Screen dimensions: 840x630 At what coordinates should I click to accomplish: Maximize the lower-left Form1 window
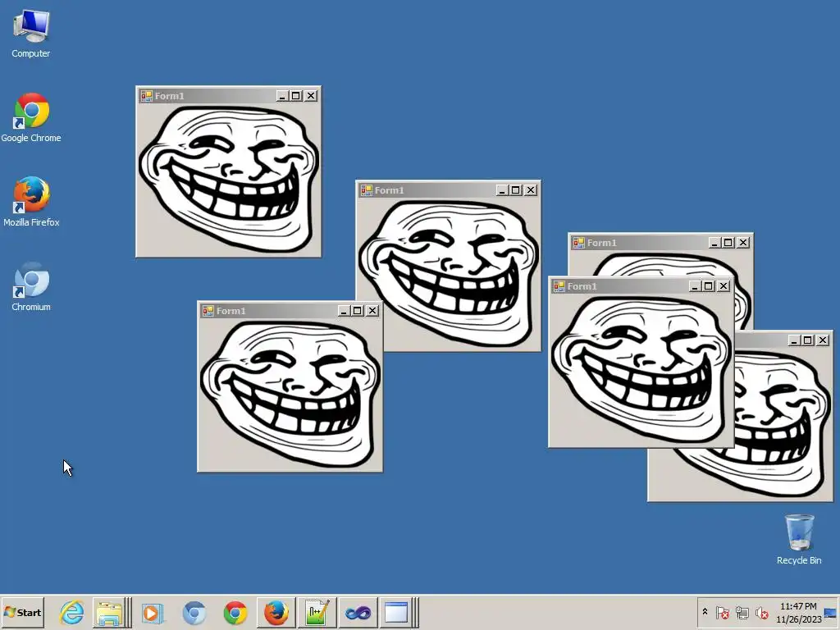[x=358, y=311]
